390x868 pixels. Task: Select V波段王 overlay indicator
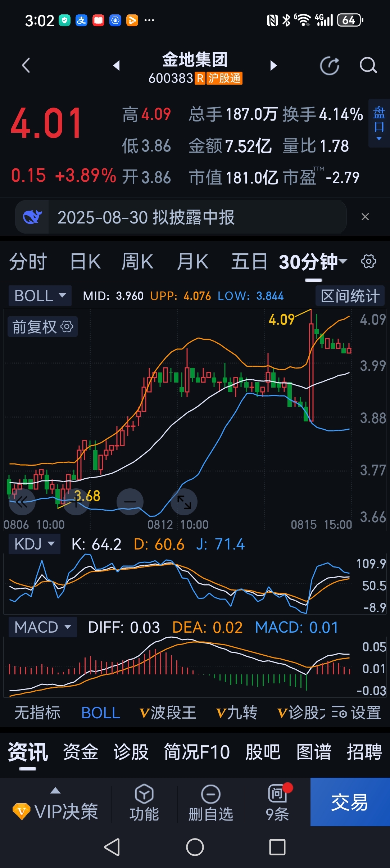(x=168, y=713)
